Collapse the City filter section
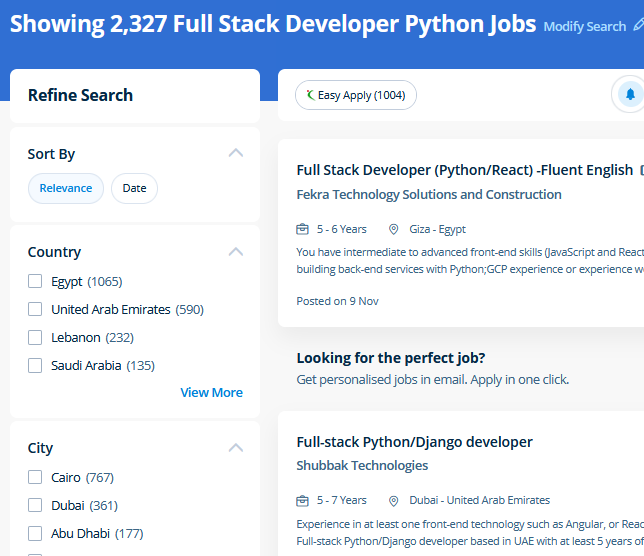The width and height of the screenshot is (644, 556). click(236, 447)
